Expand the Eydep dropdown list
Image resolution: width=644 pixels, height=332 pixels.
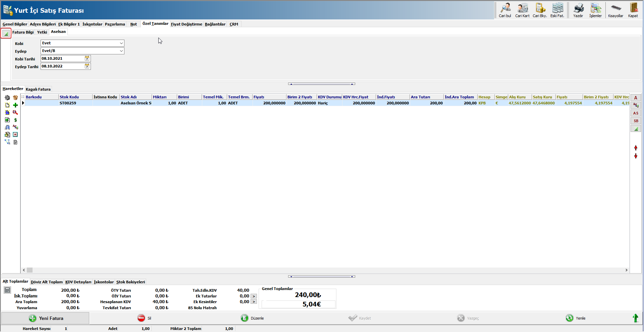point(121,51)
